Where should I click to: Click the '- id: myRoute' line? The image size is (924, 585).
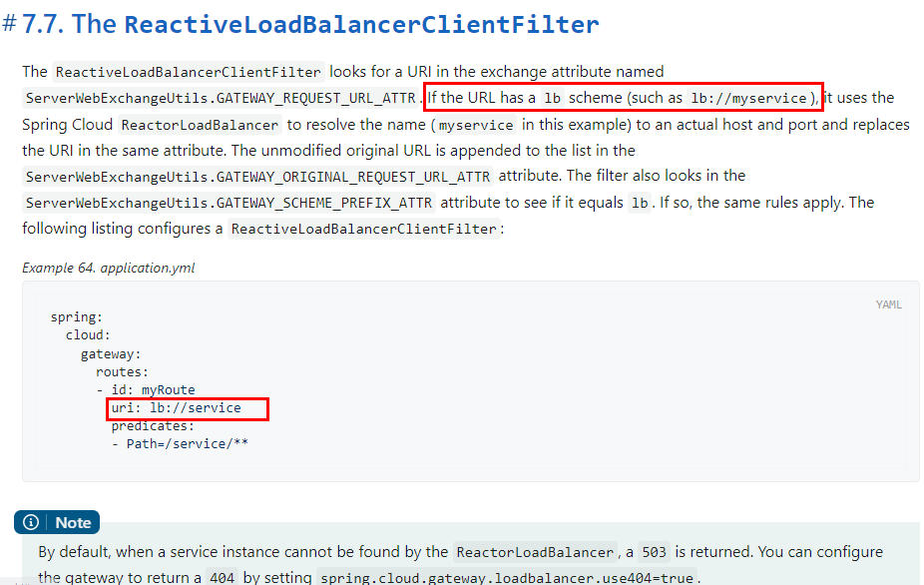[146, 389]
